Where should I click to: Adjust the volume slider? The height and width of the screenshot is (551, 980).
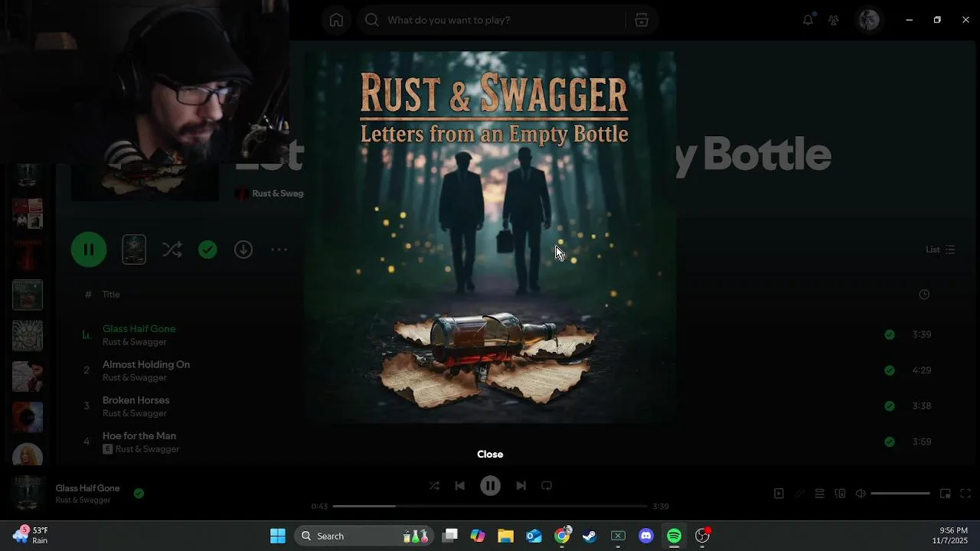(x=900, y=494)
